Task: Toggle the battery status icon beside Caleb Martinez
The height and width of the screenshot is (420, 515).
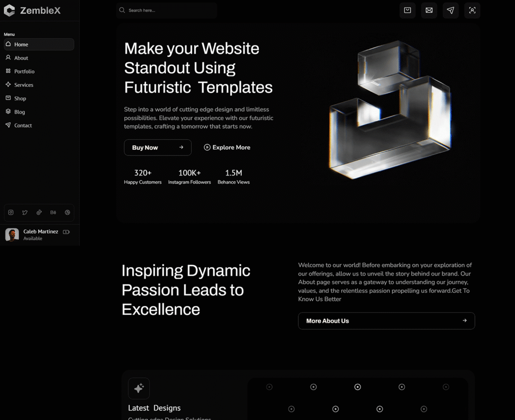Action: [66, 232]
